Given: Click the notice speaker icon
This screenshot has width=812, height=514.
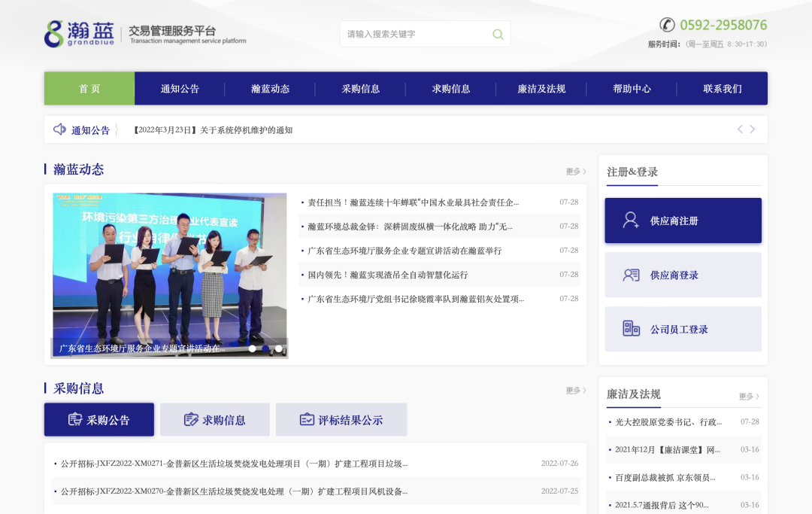Looking at the screenshot, I should pos(59,129).
